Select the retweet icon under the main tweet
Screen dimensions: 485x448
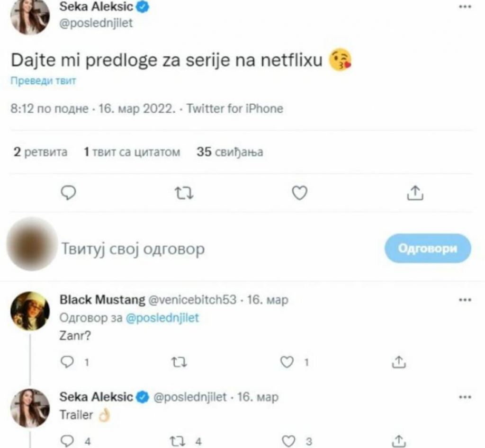pyautogui.click(x=184, y=192)
